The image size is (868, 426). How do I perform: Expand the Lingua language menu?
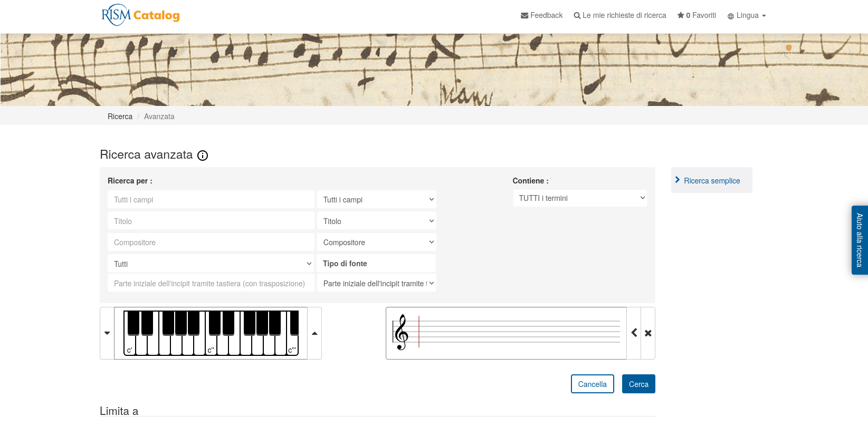coord(747,15)
